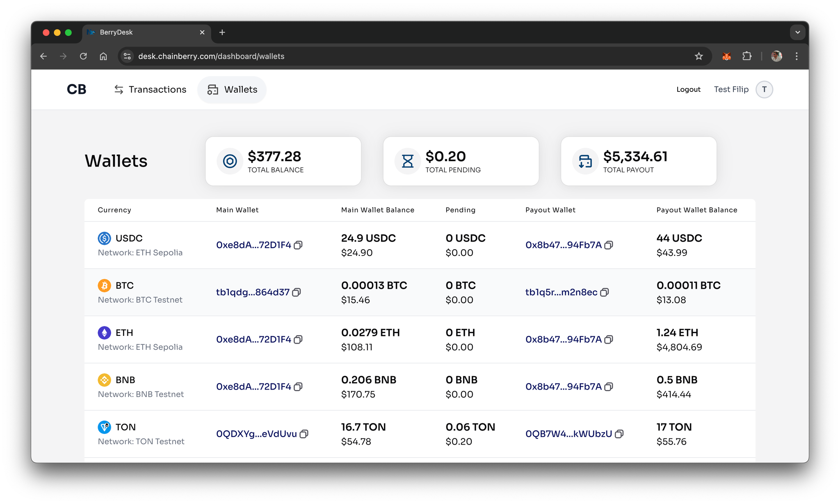Reload the page
This screenshot has width=840, height=504.
coord(83,56)
